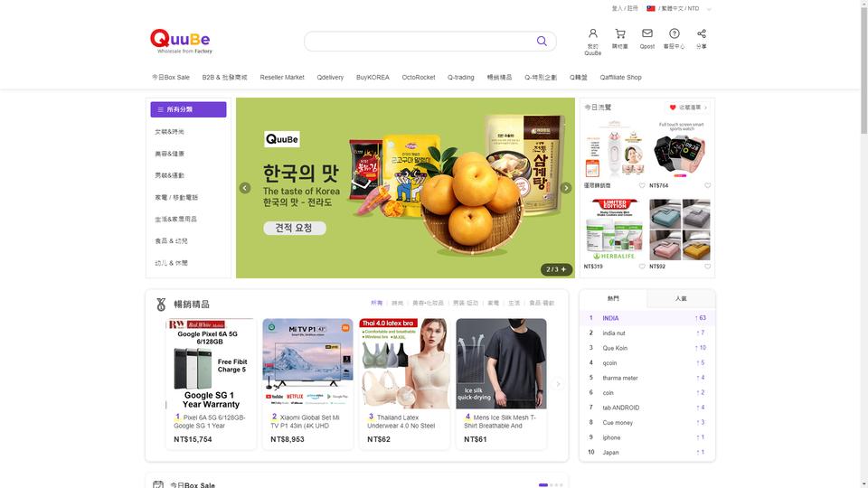Click the purple all categories button
Viewport: 868px width, 488px height.
click(x=188, y=109)
